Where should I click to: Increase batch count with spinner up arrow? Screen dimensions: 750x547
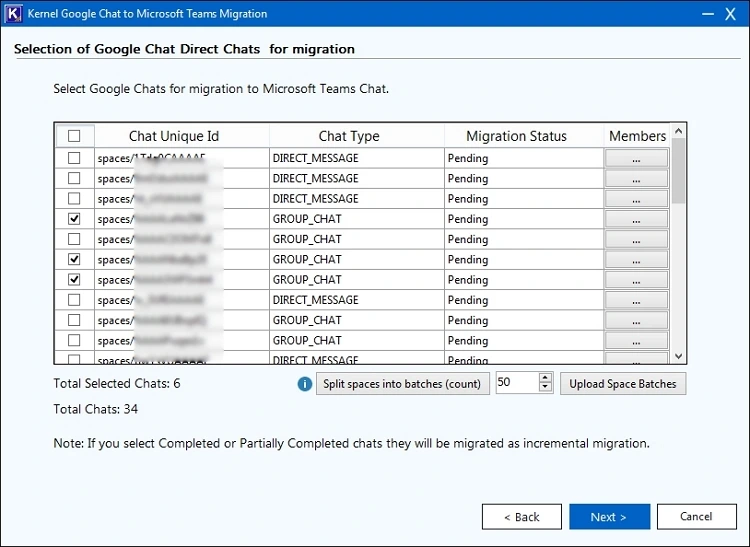click(545, 378)
